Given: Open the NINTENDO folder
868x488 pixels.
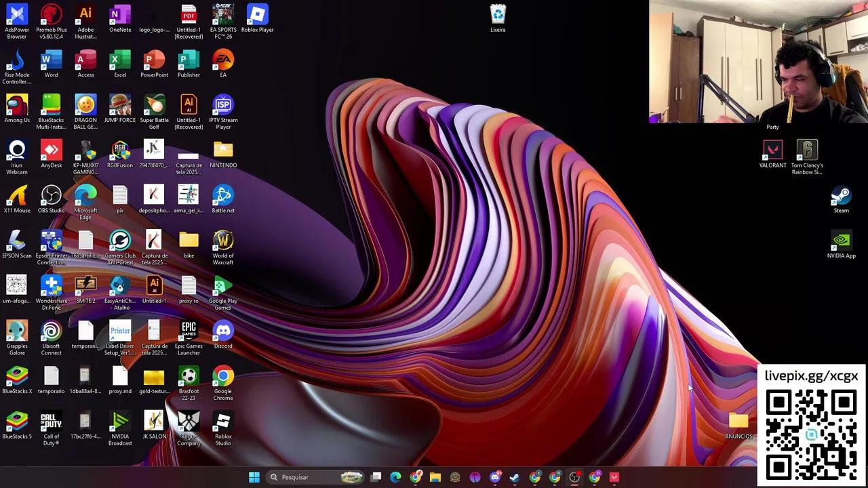Looking at the screenshot, I should (223, 150).
